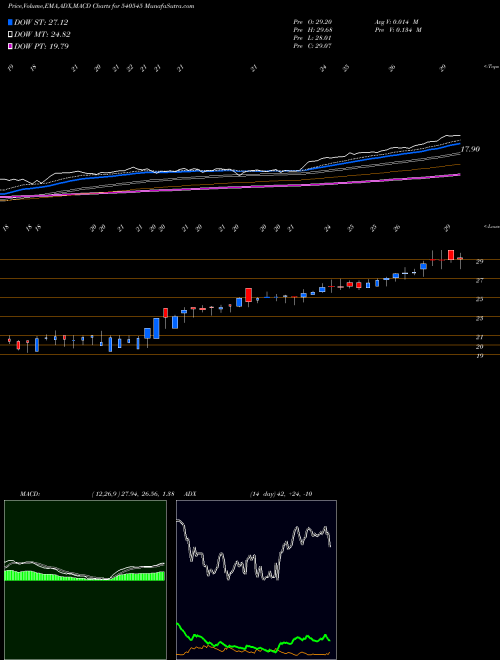Open the dark blue ADX indicator panel

[256, 580]
